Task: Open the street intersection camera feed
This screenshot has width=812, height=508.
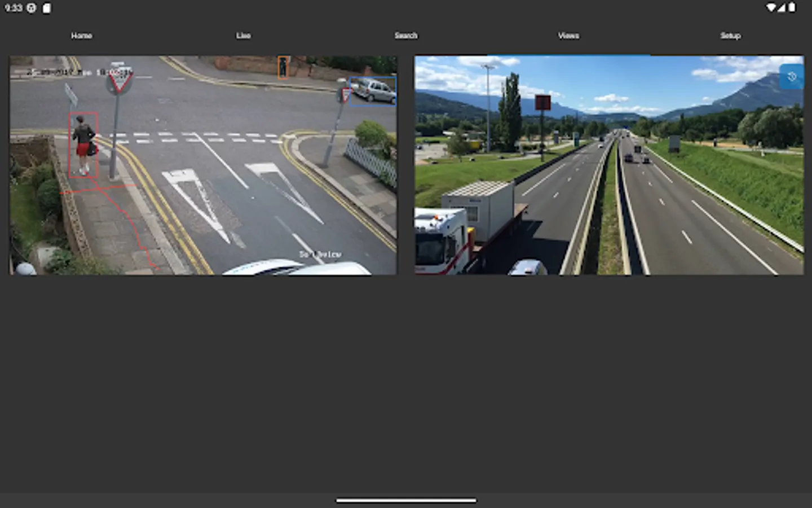Action: click(x=202, y=164)
